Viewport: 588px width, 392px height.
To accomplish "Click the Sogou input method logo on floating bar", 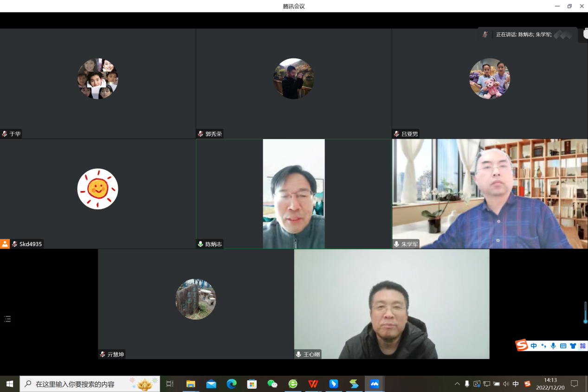I will coord(522,346).
